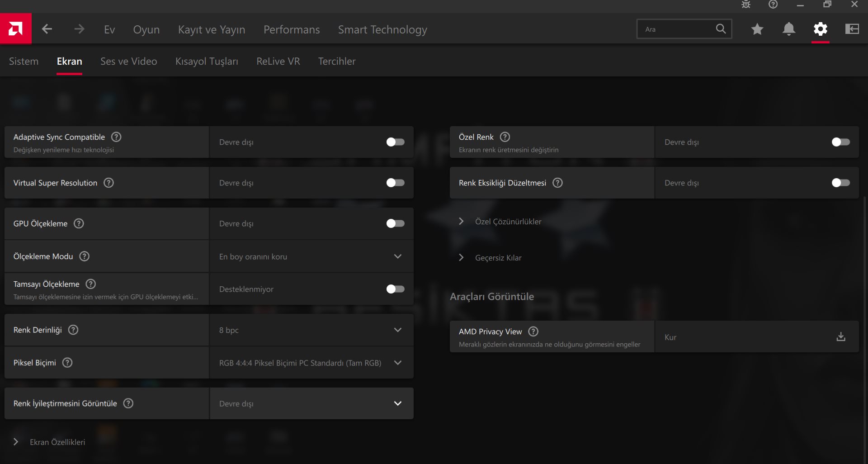This screenshot has height=464, width=868.
Task: Switch to Tercihler tab
Action: click(x=337, y=62)
